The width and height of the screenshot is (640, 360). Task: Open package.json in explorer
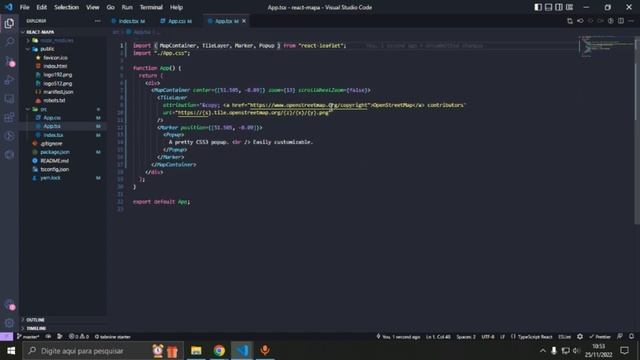click(55, 152)
